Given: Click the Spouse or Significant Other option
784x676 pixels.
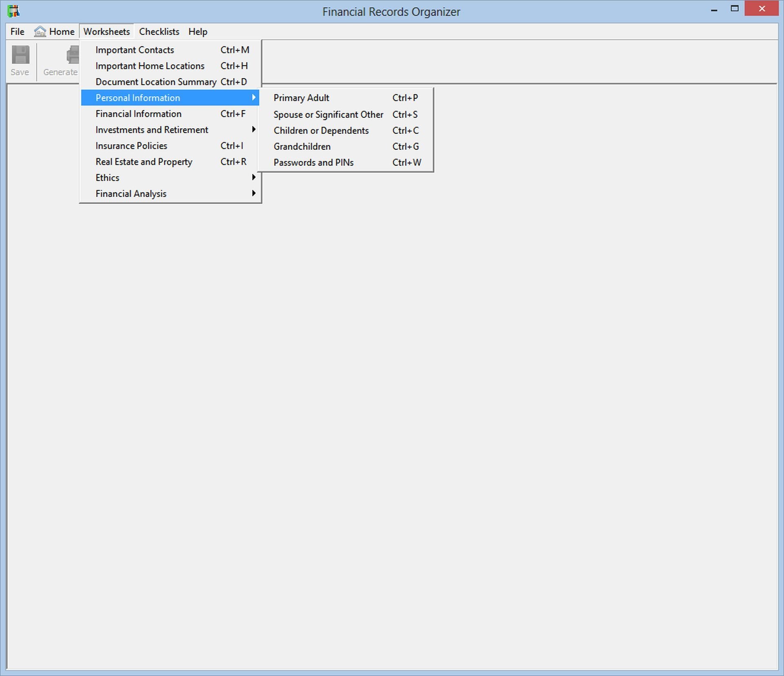Looking at the screenshot, I should 330,114.
